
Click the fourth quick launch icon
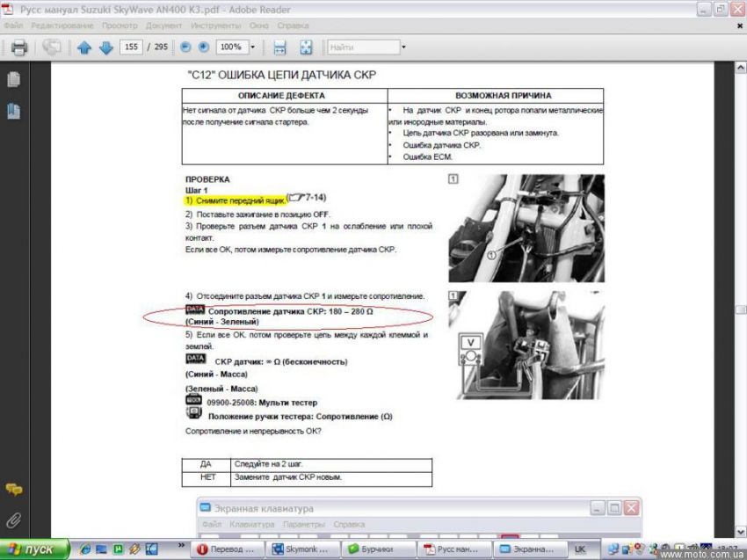134,549
